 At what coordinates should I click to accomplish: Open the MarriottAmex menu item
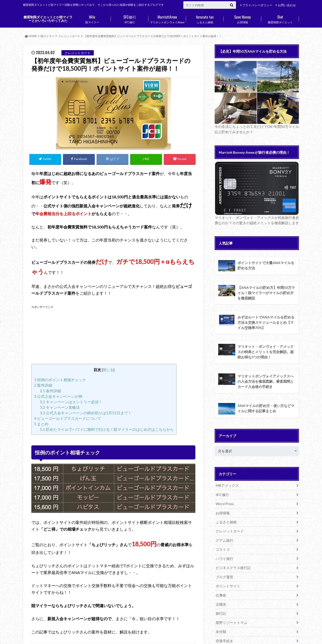coord(167,20)
